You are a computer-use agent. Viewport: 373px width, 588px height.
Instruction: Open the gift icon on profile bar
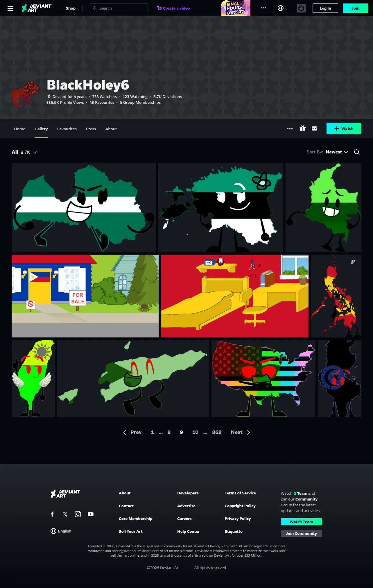pyautogui.click(x=303, y=128)
